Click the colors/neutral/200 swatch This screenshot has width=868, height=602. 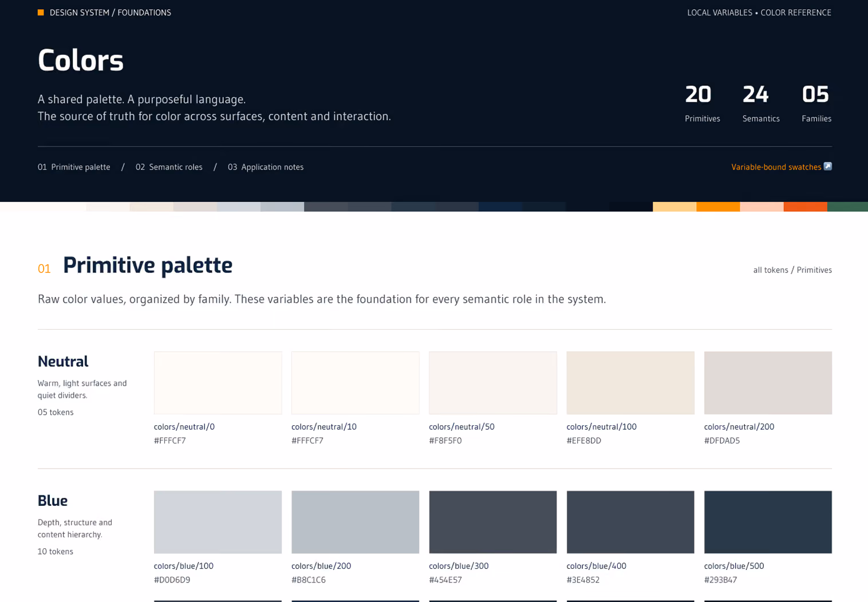pos(768,383)
